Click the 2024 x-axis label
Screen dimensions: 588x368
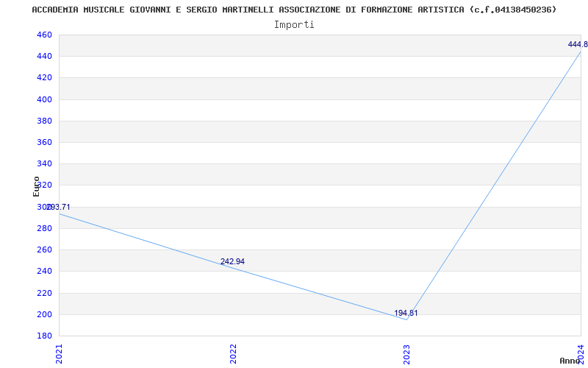(581, 353)
